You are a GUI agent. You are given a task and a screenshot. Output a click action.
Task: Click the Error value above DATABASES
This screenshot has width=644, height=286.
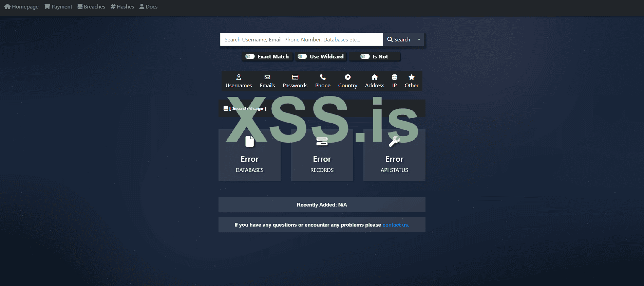pyautogui.click(x=250, y=159)
